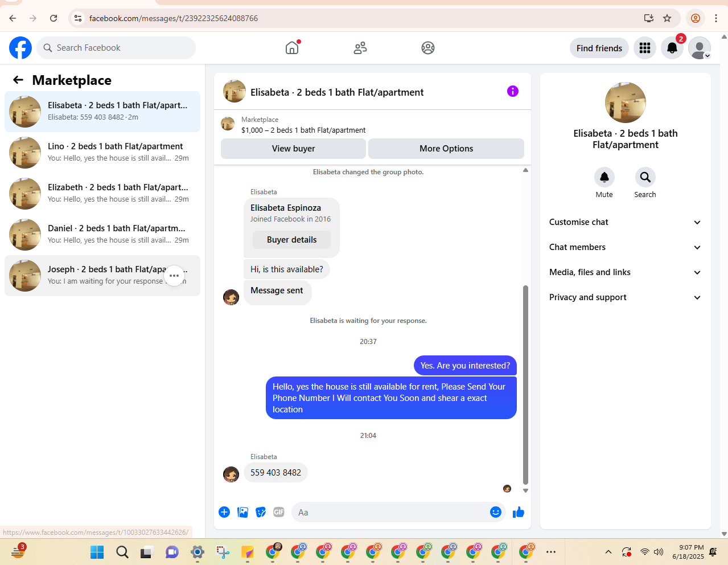
Task: Click the Search Facebook field
Action: [x=116, y=48]
